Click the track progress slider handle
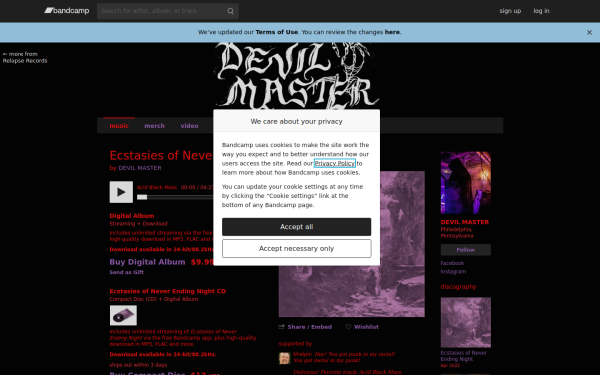The height and width of the screenshot is (375, 600). tap(142, 197)
